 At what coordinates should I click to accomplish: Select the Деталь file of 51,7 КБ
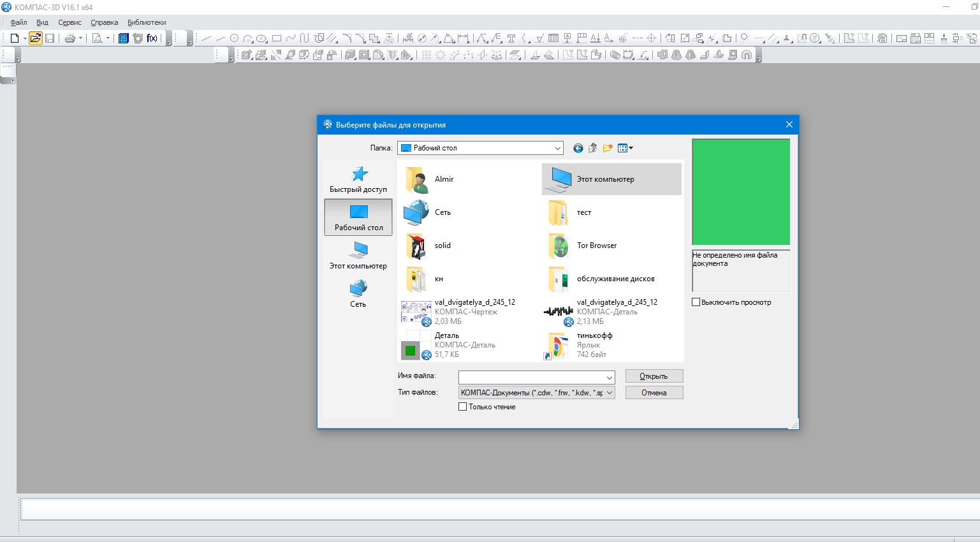(x=469, y=345)
